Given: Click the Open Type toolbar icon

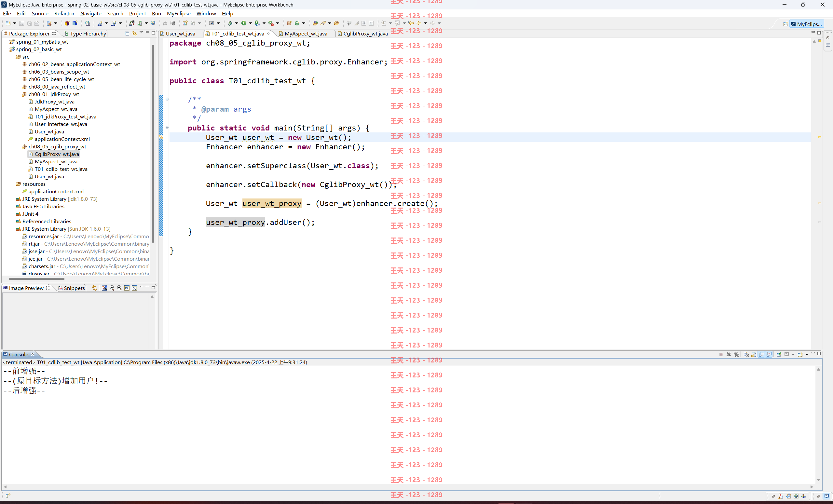Looking at the screenshot, I should tap(315, 23).
